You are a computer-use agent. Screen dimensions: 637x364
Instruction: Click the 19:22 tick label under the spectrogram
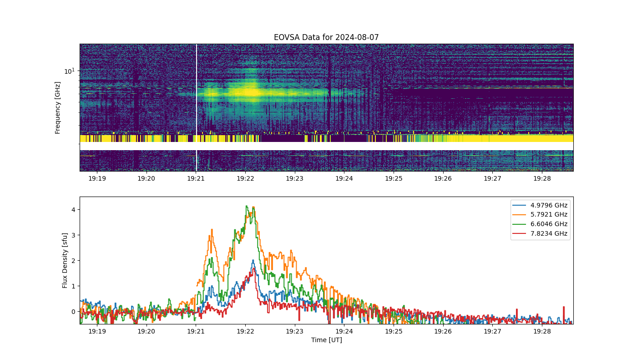245,179
